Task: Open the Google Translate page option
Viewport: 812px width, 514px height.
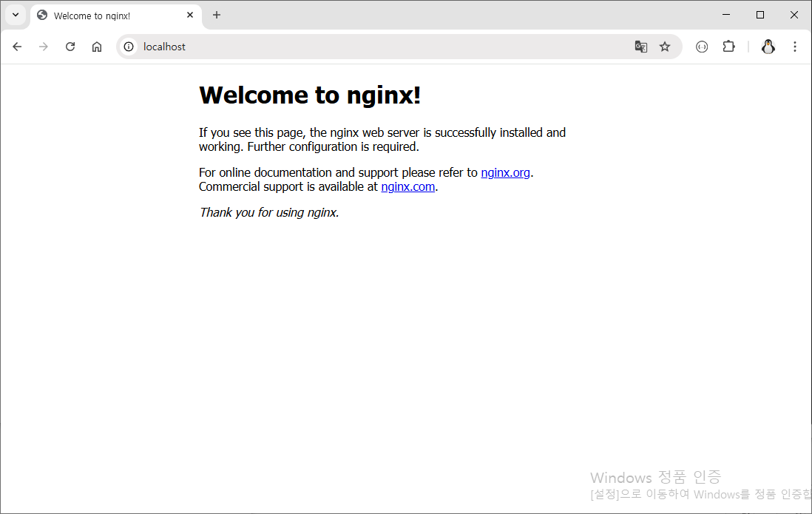Action: click(x=640, y=47)
